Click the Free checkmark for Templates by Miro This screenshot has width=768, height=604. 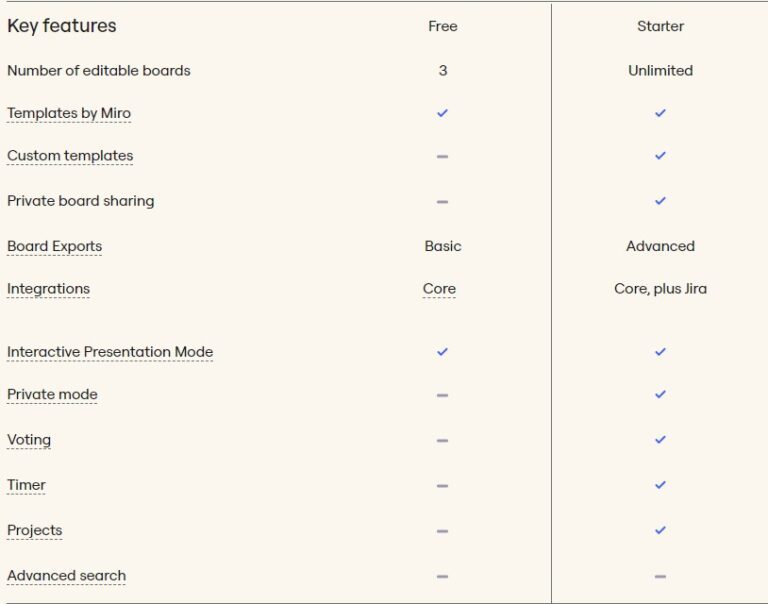tap(442, 113)
